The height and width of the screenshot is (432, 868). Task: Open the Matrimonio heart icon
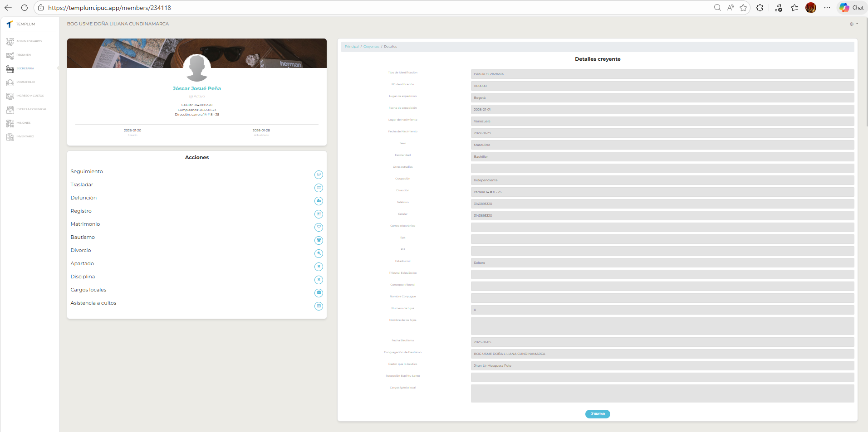[319, 227]
